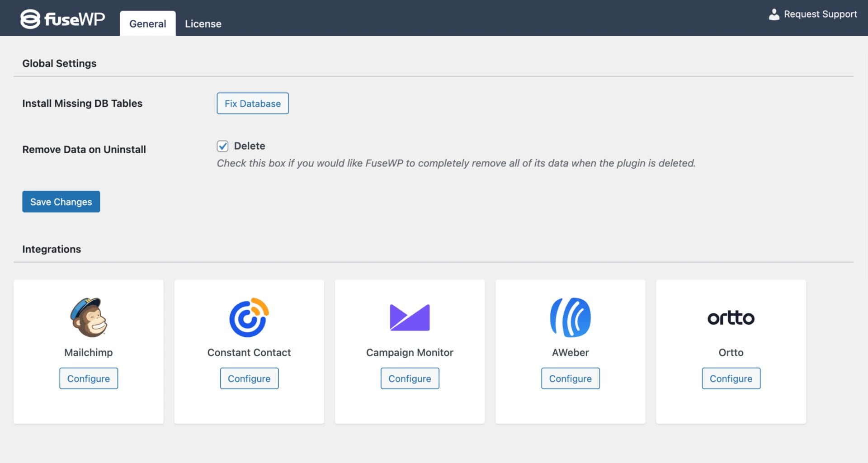
Task: Click the Integrations heading
Action: 52,249
